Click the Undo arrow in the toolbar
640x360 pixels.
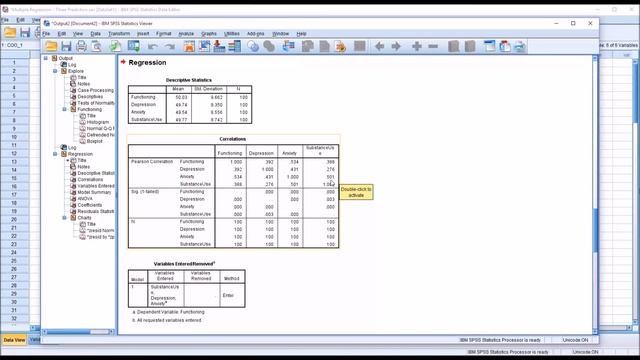(x=153, y=47)
